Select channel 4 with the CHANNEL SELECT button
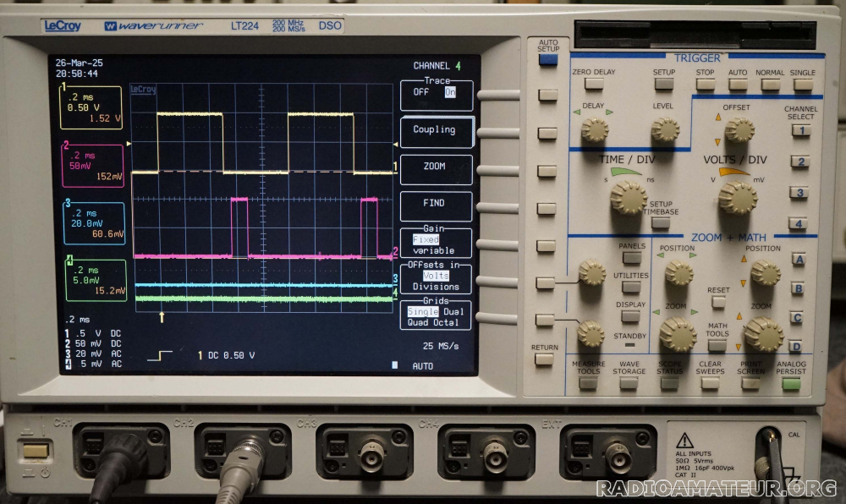Viewport: 846px width, 504px height. [x=798, y=223]
